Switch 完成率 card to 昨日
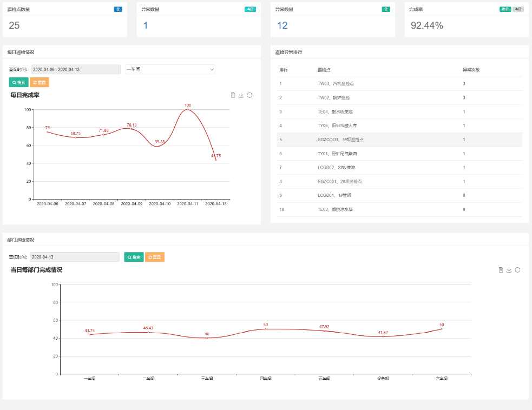The image size is (532, 410). [505, 9]
